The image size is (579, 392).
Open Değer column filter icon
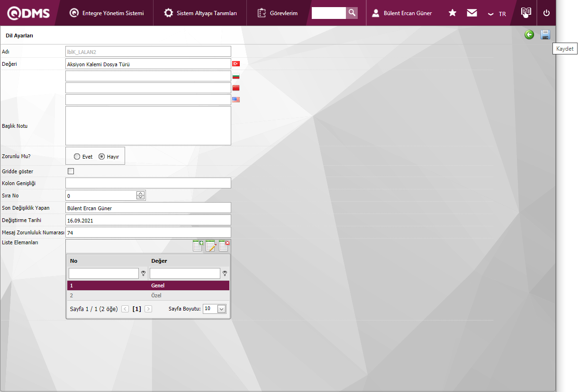click(x=225, y=273)
